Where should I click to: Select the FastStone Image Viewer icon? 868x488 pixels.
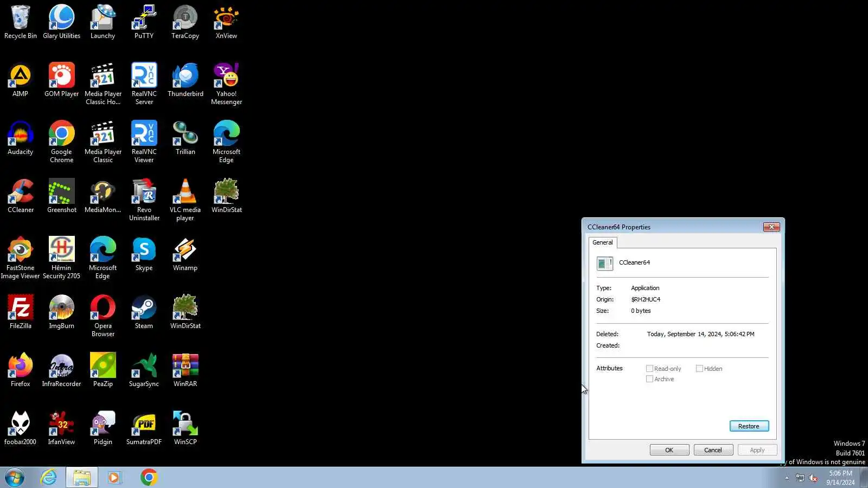tap(21, 259)
